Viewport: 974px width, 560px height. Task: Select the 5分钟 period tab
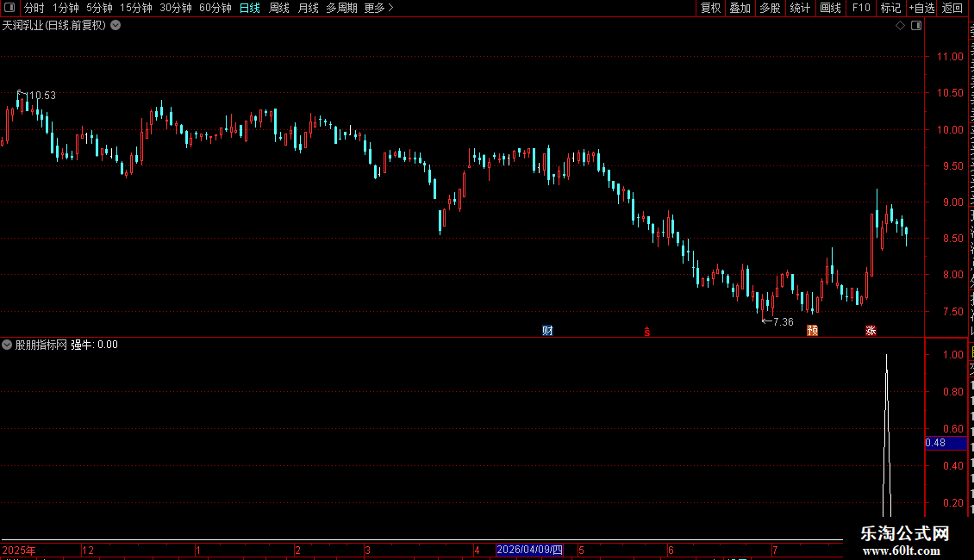point(99,8)
